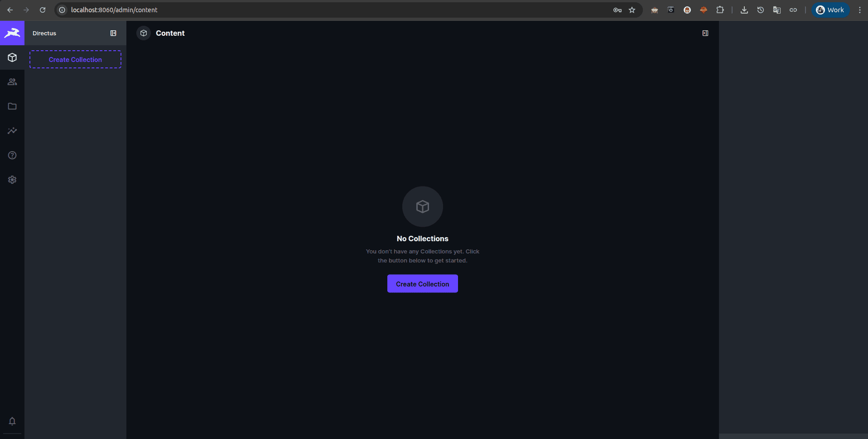This screenshot has height=439, width=868.
Task: Click the large No Collections cube icon
Action: (x=423, y=207)
